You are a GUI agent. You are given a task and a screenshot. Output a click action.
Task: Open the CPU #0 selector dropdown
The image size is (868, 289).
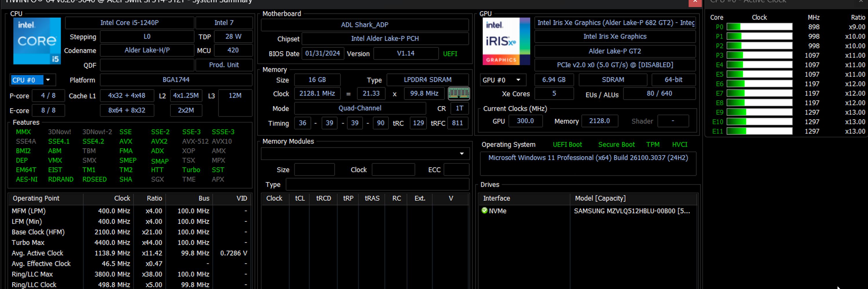33,80
